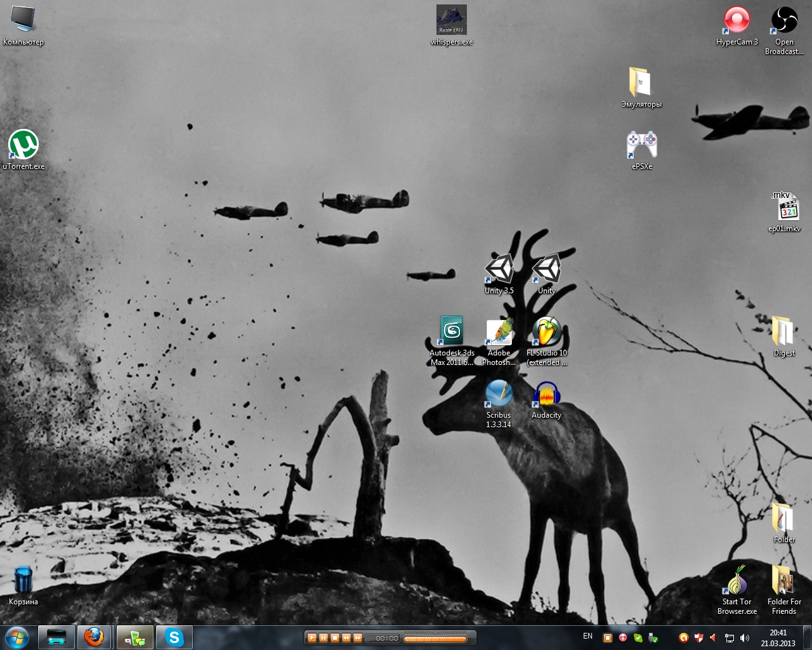Screen dimensions: 812x650
Task: Open the EN language selector in the tray
Action: click(587, 636)
